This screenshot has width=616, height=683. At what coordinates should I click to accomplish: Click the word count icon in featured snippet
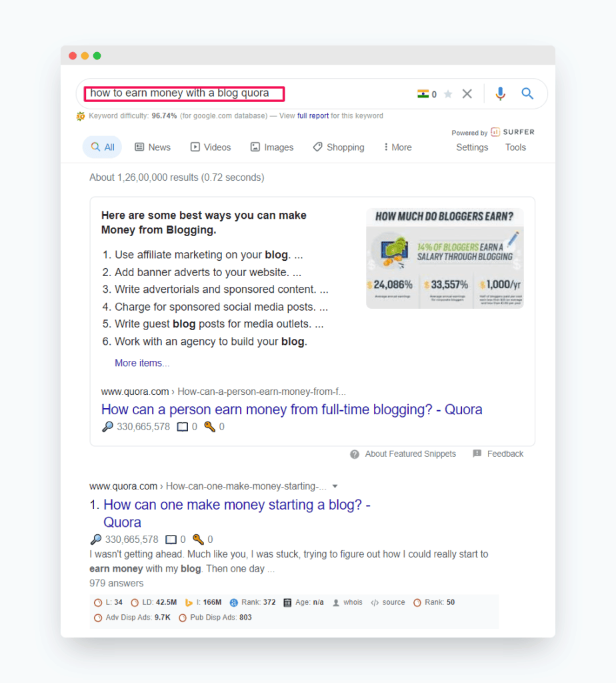tap(183, 427)
